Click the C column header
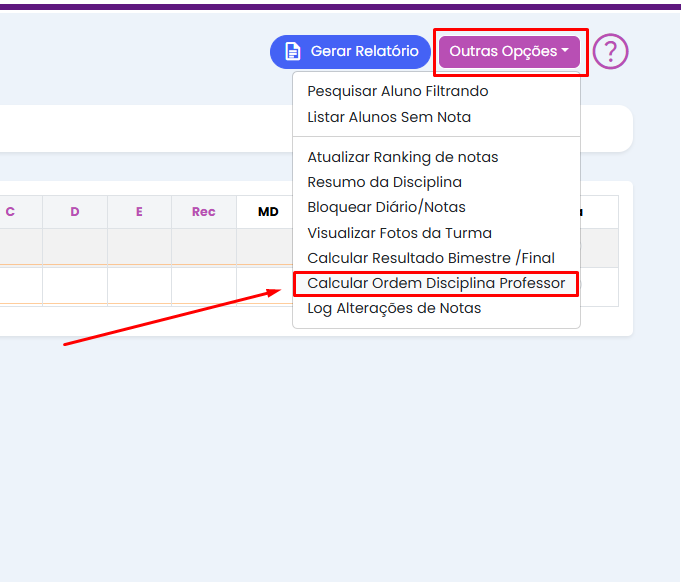 pos(10,212)
